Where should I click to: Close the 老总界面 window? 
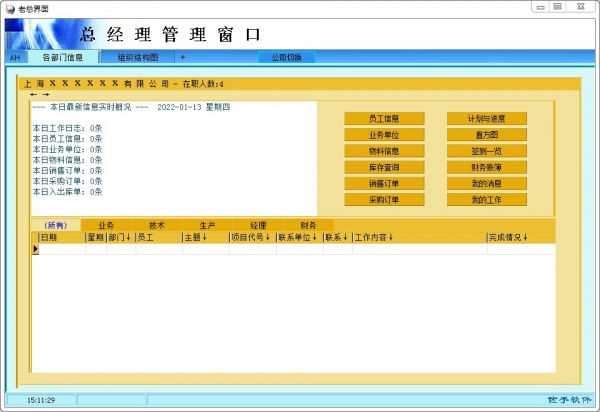pyautogui.click(x=581, y=7)
